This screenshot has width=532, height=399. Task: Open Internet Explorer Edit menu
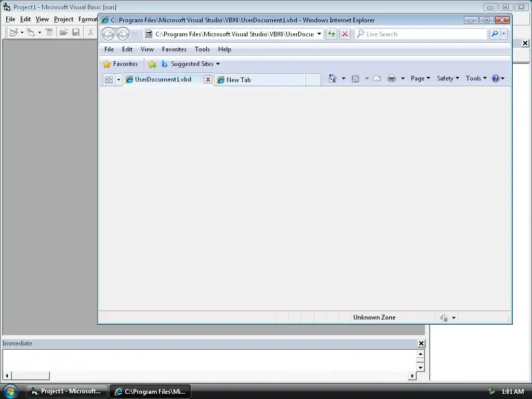(127, 49)
